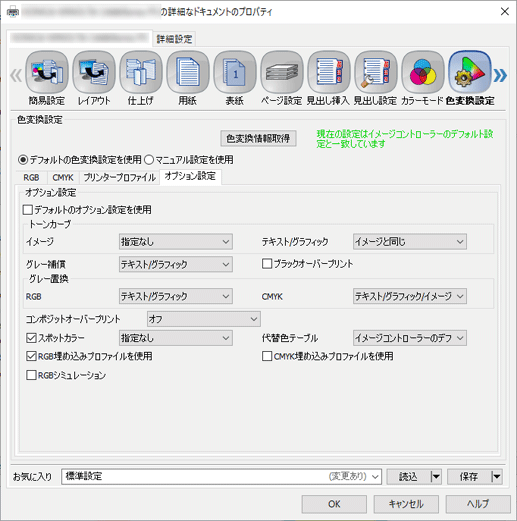Switch to the RGB tab
Screen dimensions: 517x521
pos(31,178)
